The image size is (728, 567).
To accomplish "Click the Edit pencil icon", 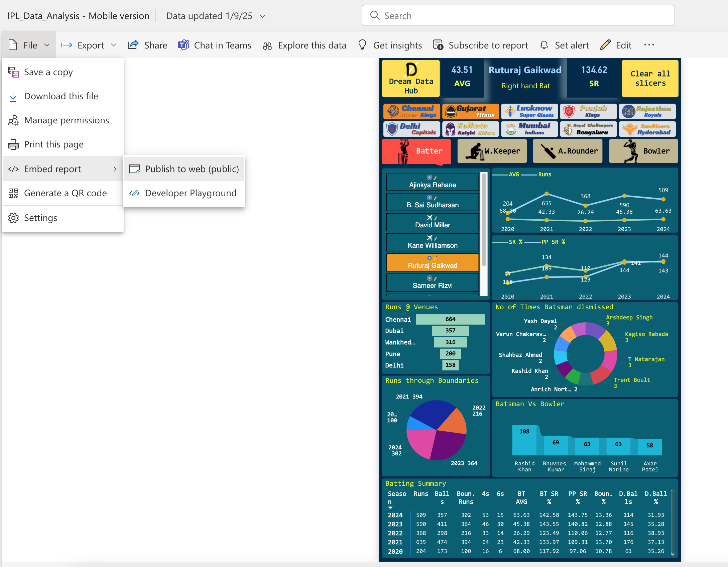I will tap(605, 45).
